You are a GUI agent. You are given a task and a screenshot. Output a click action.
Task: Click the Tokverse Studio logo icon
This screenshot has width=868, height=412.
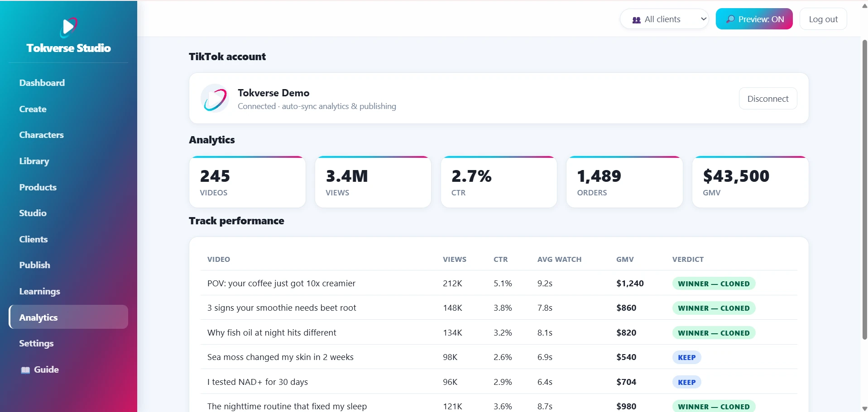68,28
